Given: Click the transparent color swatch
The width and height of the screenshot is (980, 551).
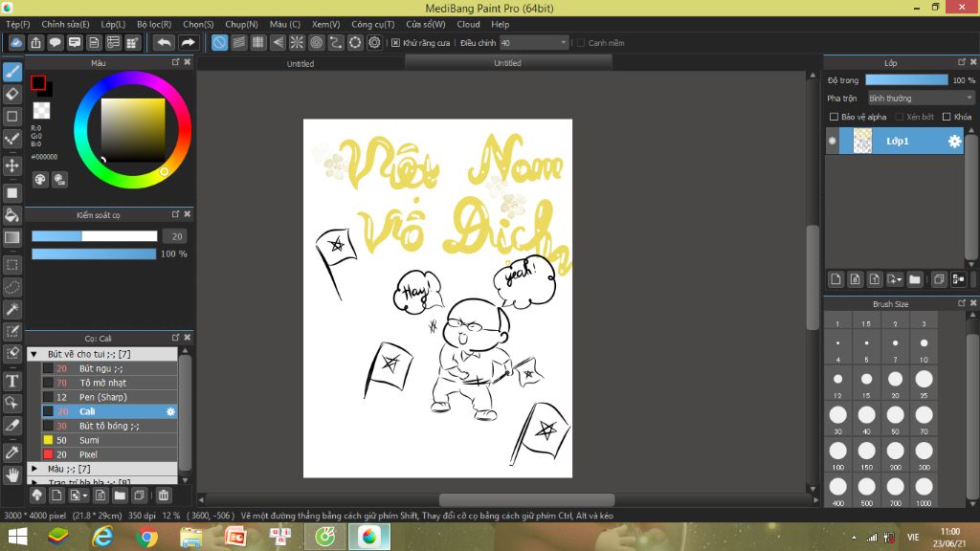Looking at the screenshot, I should 42,111.
